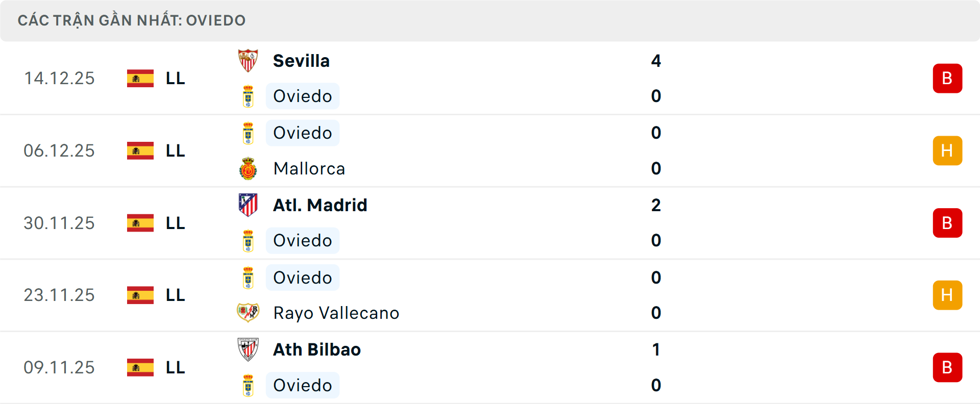The width and height of the screenshot is (980, 404).
Task: Click the red B result badge for Ath Bilbao match
Action: tap(947, 367)
